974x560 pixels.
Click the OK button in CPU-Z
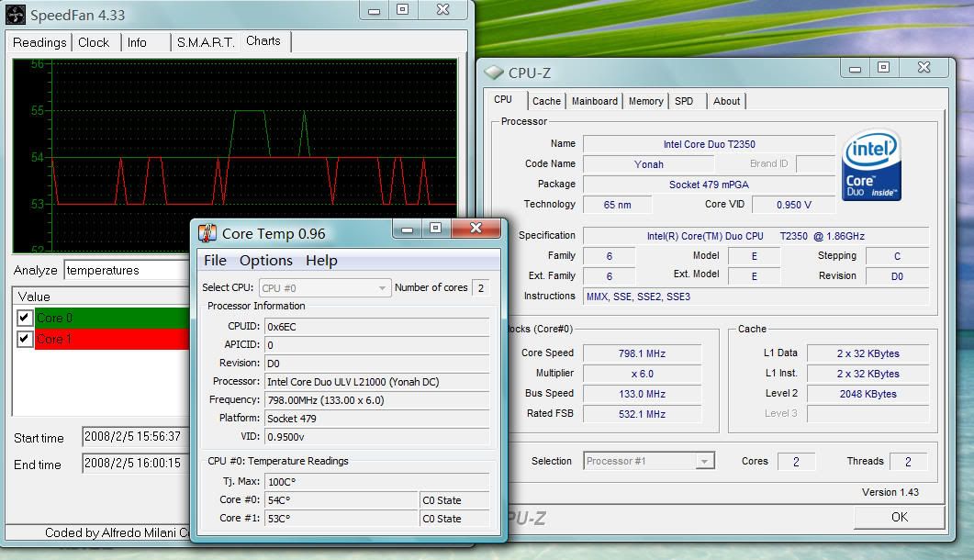tap(900, 517)
